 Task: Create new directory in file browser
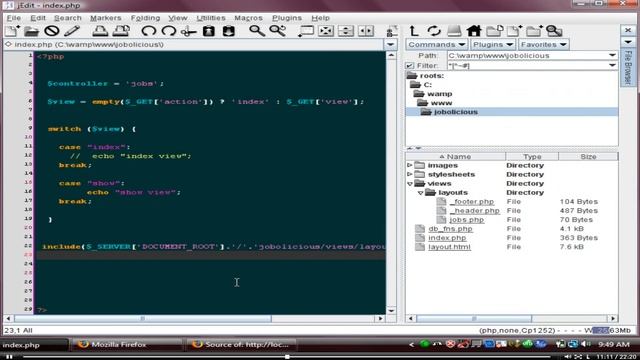click(534, 31)
